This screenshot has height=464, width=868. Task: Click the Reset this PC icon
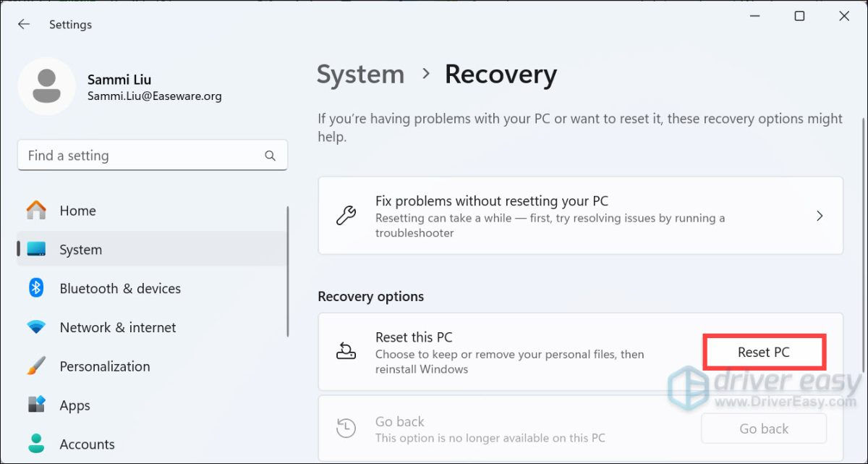pyautogui.click(x=346, y=352)
